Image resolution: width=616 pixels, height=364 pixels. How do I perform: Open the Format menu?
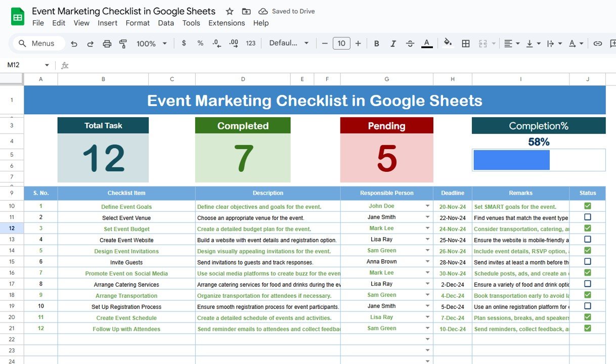pyautogui.click(x=138, y=23)
